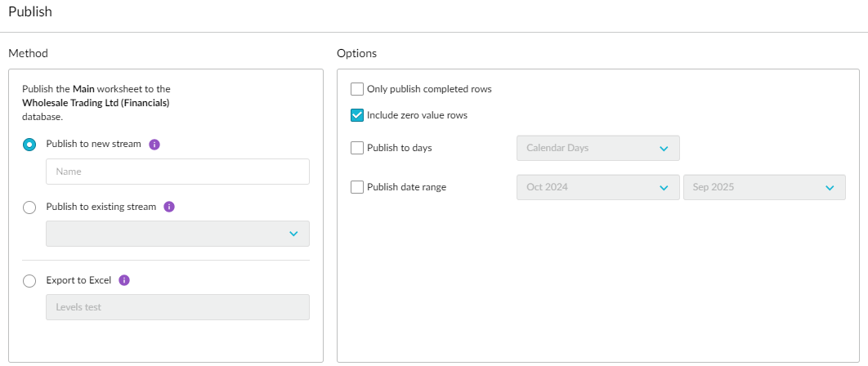Click info icon next to Publish to existing stream
Image resolution: width=868 pixels, height=366 pixels.
point(169,207)
